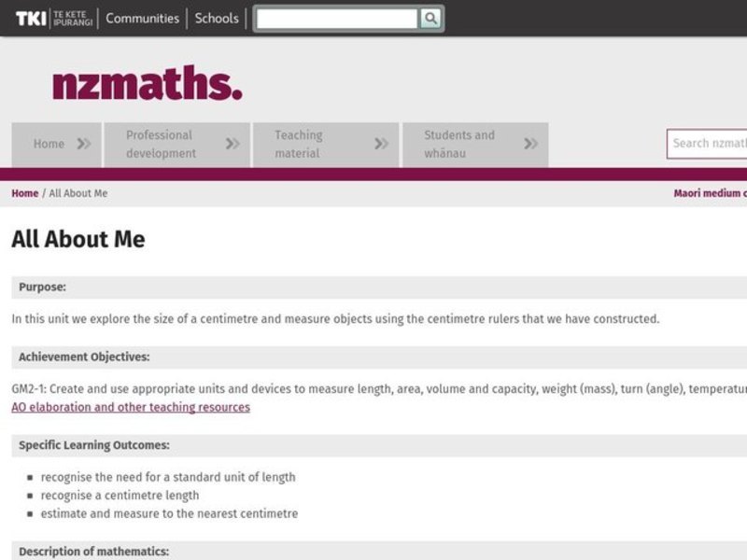Follow the Maori medium link

coord(710,193)
